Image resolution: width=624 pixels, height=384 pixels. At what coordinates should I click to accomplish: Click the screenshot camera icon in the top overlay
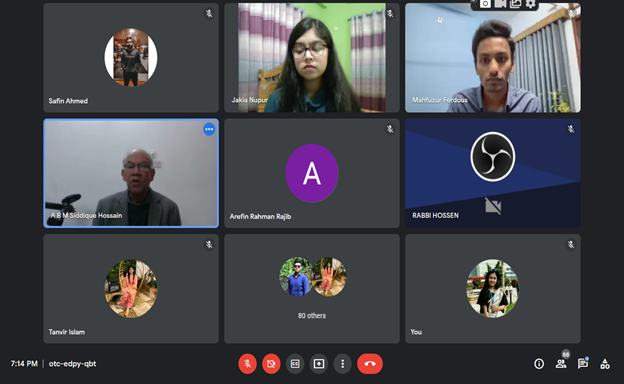pyautogui.click(x=485, y=4)
